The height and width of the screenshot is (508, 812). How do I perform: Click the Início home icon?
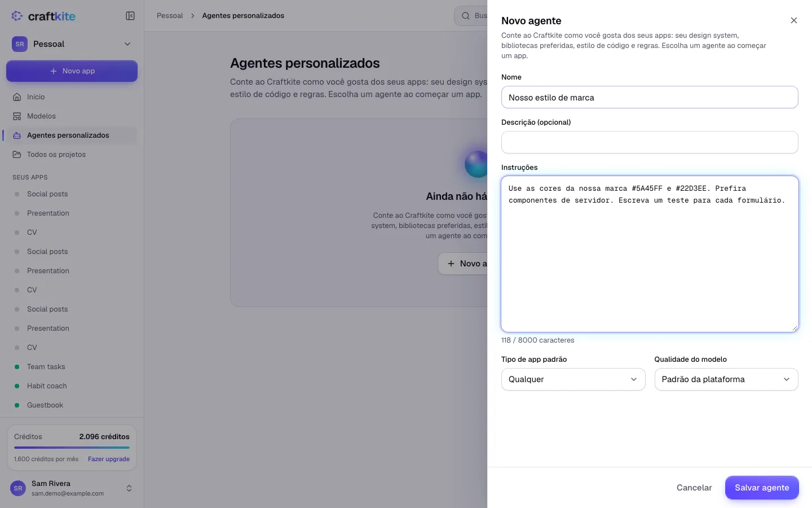click(x=17, y=97)
